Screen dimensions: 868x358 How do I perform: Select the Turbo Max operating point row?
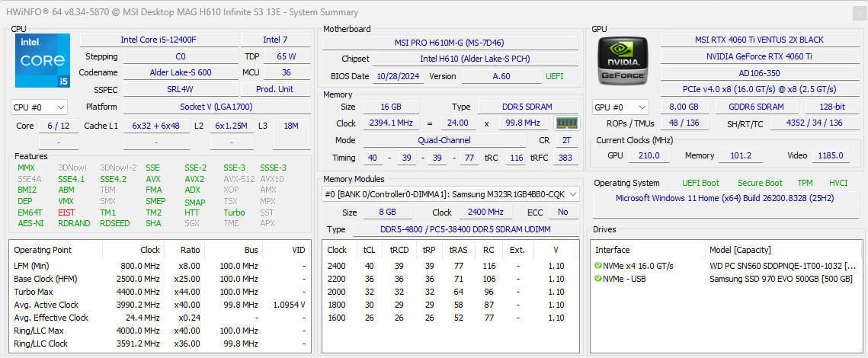point(159,292)
